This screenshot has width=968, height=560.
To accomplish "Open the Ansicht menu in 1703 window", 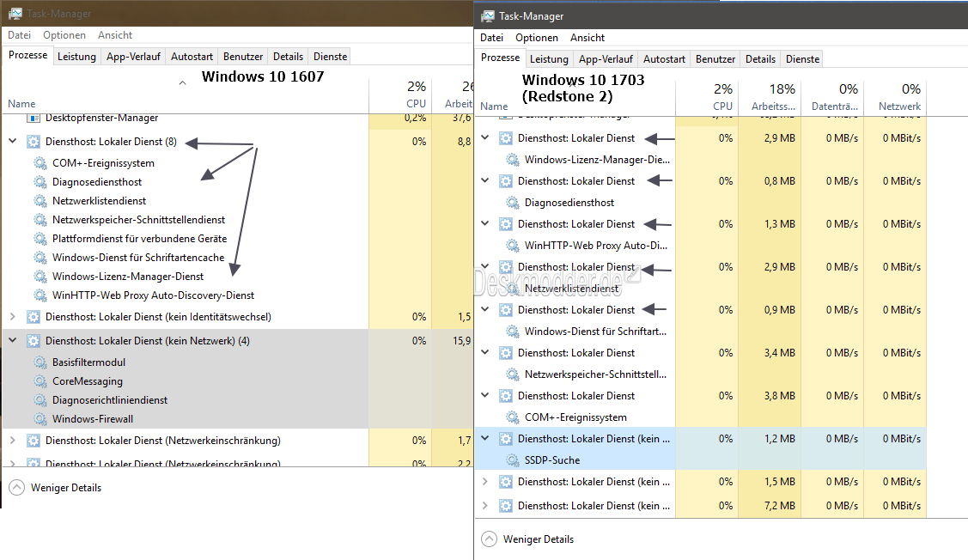I will click(x=587, y=38).
